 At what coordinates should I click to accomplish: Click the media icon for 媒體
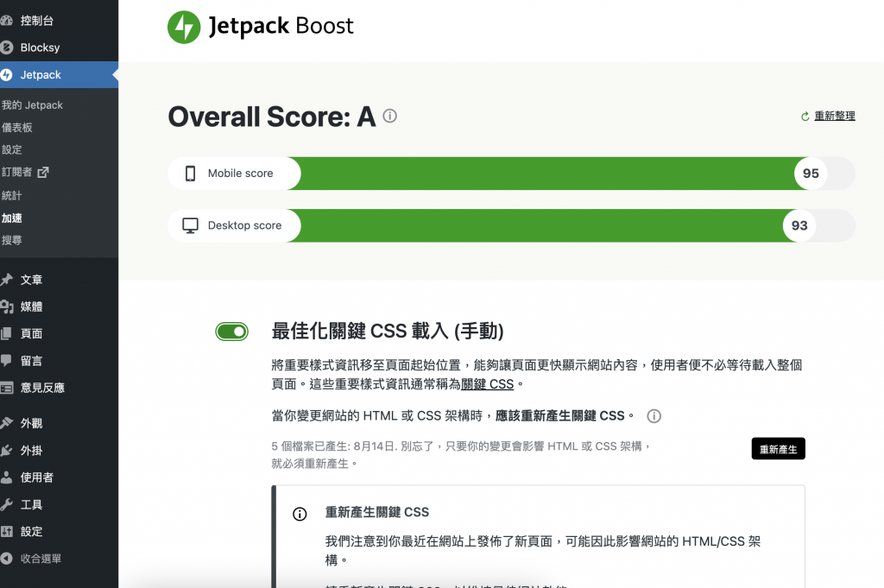[x=7, y=307]
